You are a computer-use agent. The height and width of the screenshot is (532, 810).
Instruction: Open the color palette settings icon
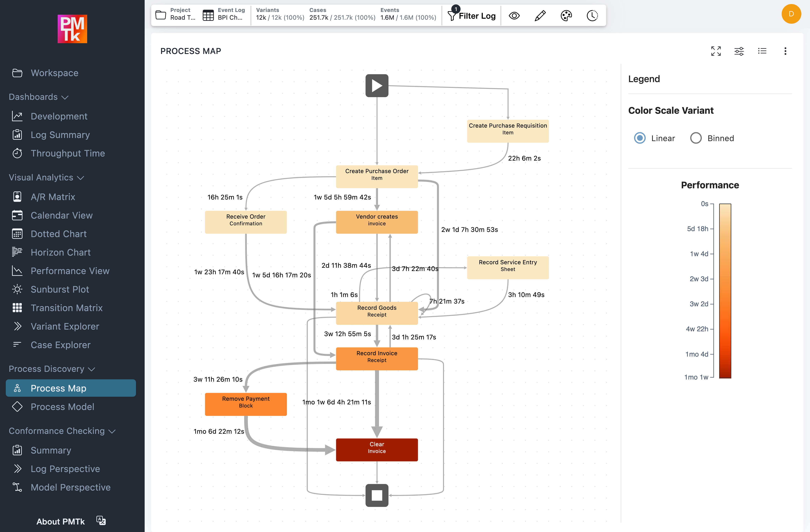click(x=566, y=16)
